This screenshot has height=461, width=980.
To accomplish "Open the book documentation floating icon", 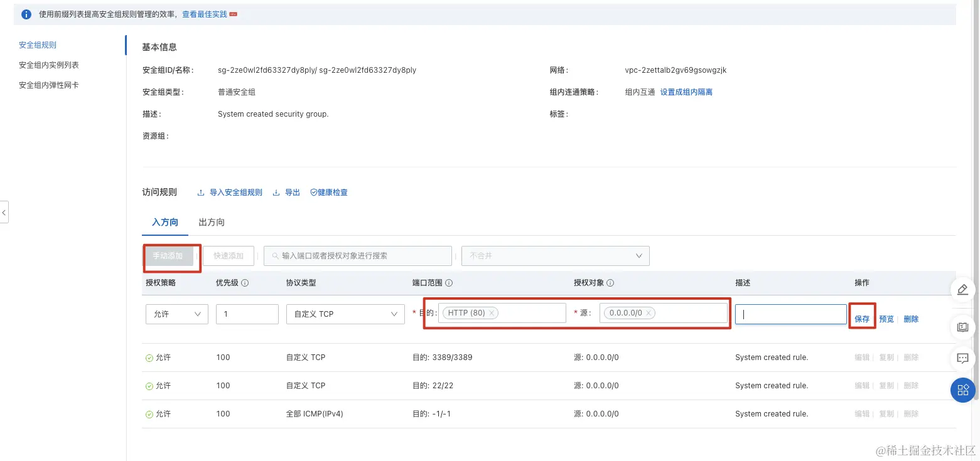I will point(962,327).
